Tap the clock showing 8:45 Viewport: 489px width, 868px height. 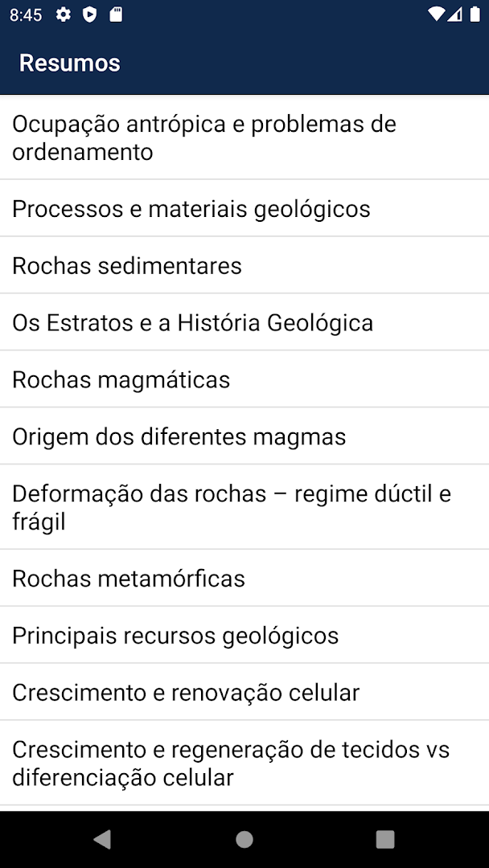click(25, 14)
